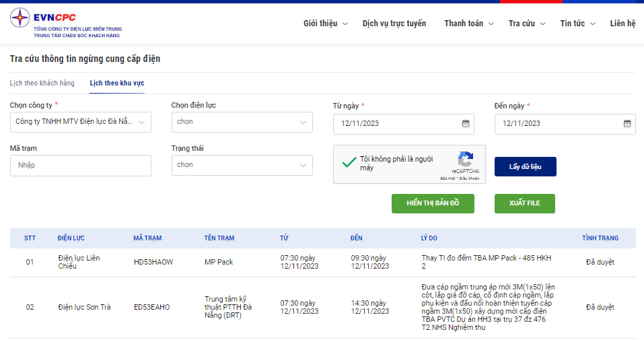Open reCAPTCHA Bảo mật link
This screenshot has height=340, width=644.
pyautogui.click(x=448, y=178)
